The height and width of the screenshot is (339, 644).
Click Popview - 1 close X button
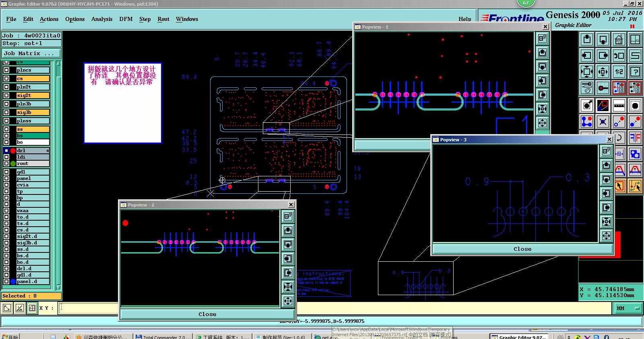point(545,27)
